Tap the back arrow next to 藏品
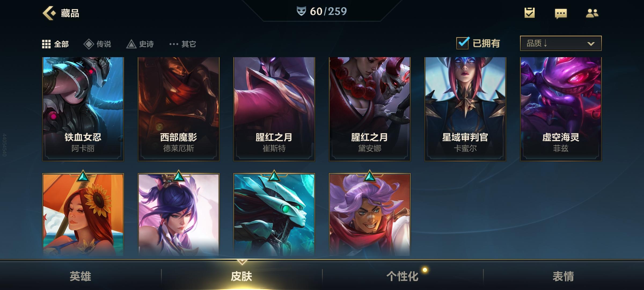Image resolution: width=644 pixels, height=290 pixels. point(49,13)
